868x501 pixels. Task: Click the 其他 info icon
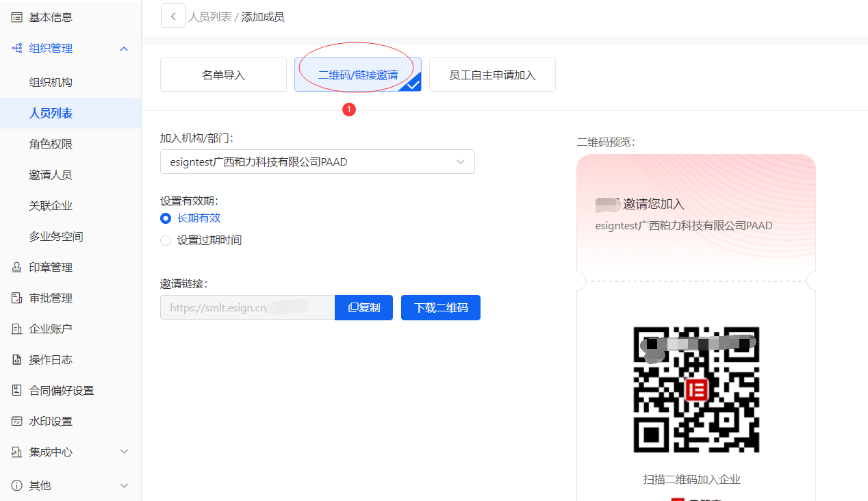tap(16, 485)
